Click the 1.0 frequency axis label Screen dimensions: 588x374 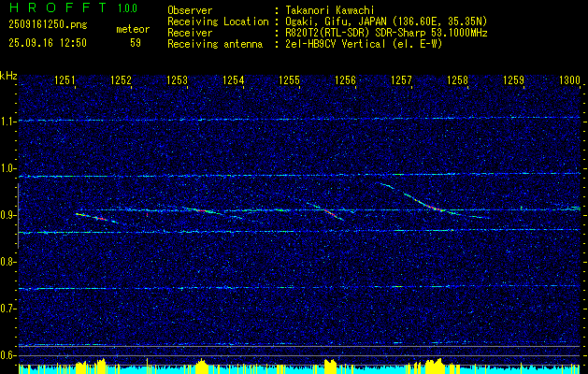(x=7, y=169)
